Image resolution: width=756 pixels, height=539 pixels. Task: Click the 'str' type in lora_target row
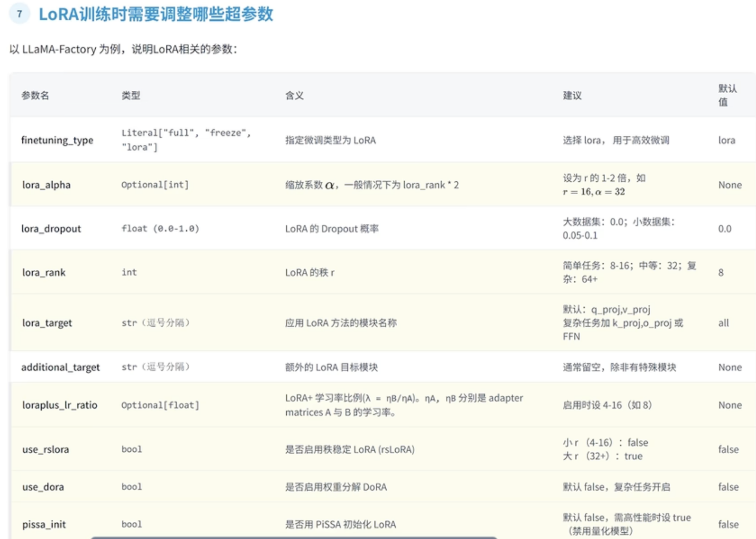156,323
